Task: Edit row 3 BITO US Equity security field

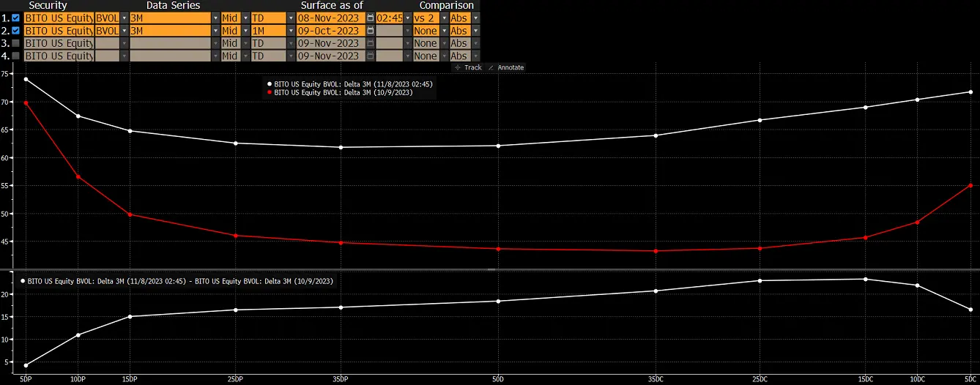Action: pos(59,43)
